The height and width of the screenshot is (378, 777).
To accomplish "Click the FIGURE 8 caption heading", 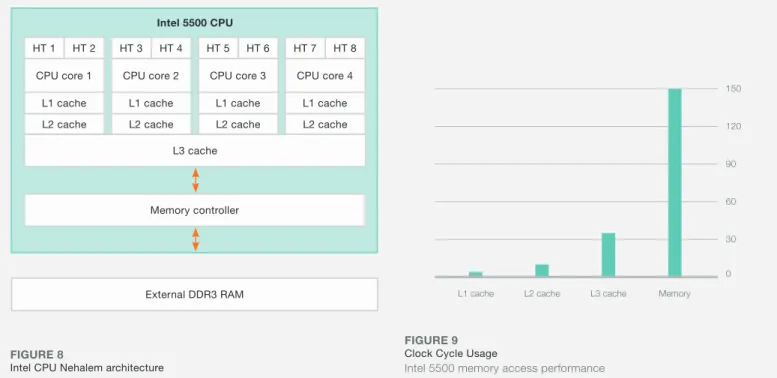I will click(x=37, y=355).
